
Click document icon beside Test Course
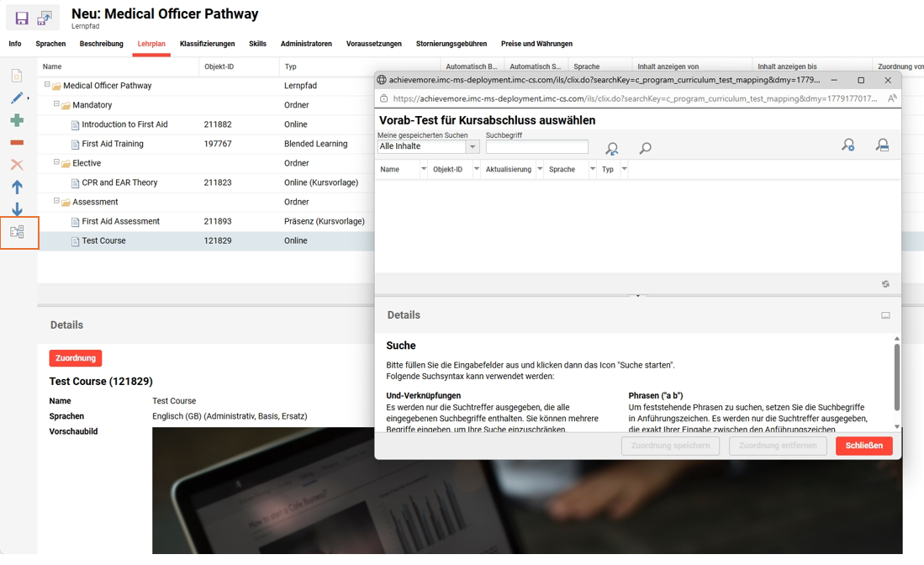[76, 241]
